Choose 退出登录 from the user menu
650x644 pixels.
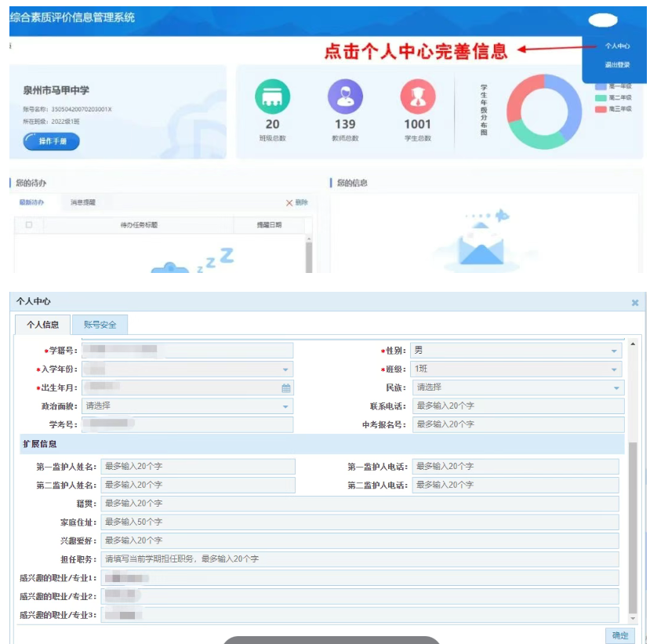click(x=617, y=64)
